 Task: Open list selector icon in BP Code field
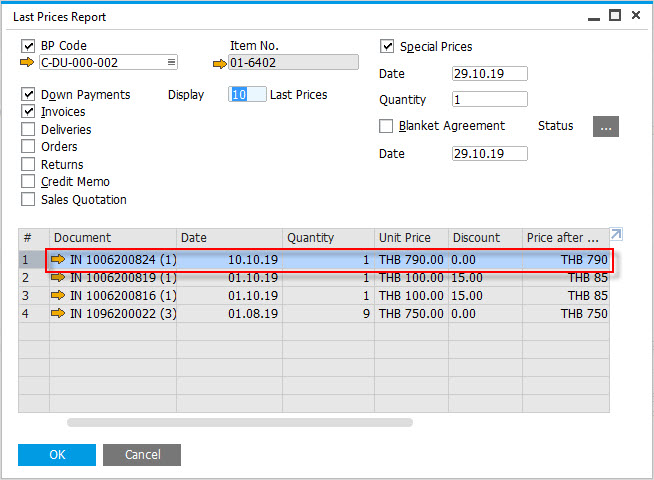tap(171, 62)
